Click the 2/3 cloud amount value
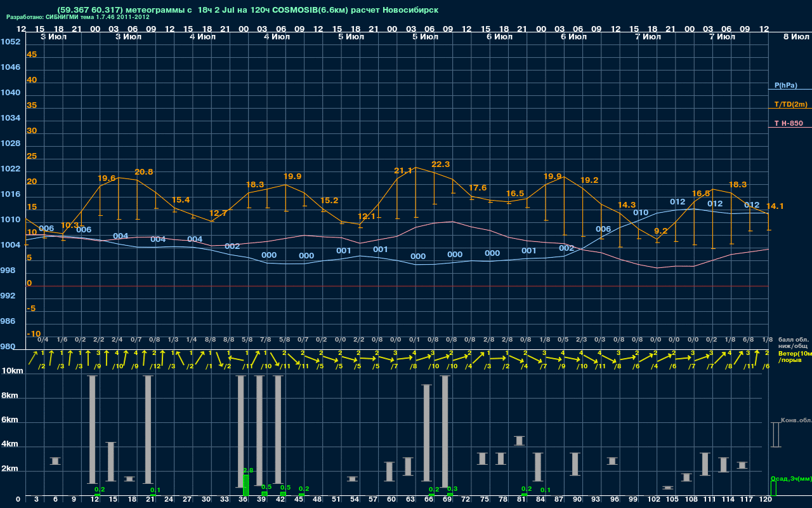The height and width of the screenshot is (508, 812). [x=581, y=340]
